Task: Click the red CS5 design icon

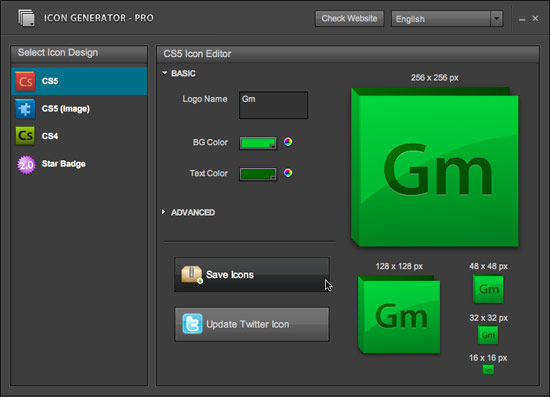Action: coord(25,81)
